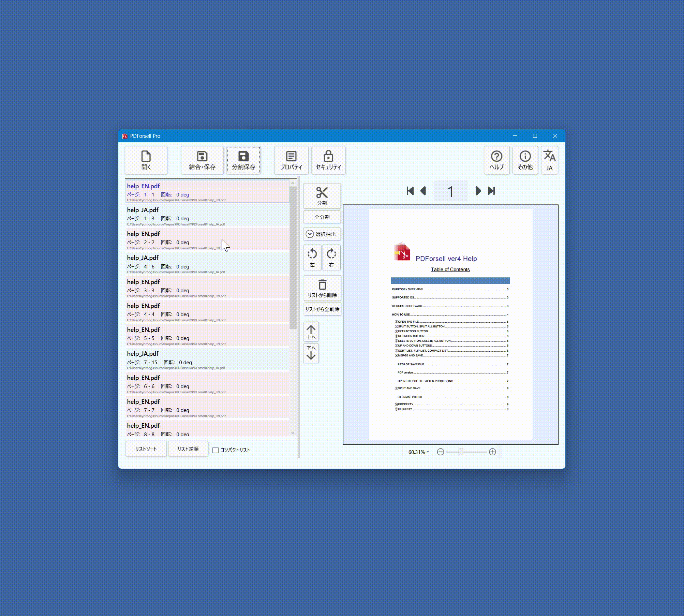Move selected item down (下へ)
The width and height of the screenshot is (684, 616).
click(x=311, y=353)
